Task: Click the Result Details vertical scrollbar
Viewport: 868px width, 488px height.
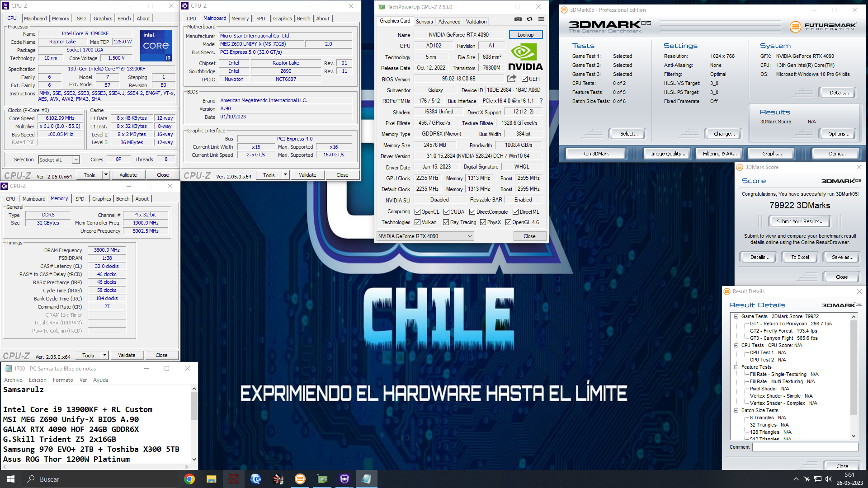Action: pyautogui.click(x=854, y=376)
